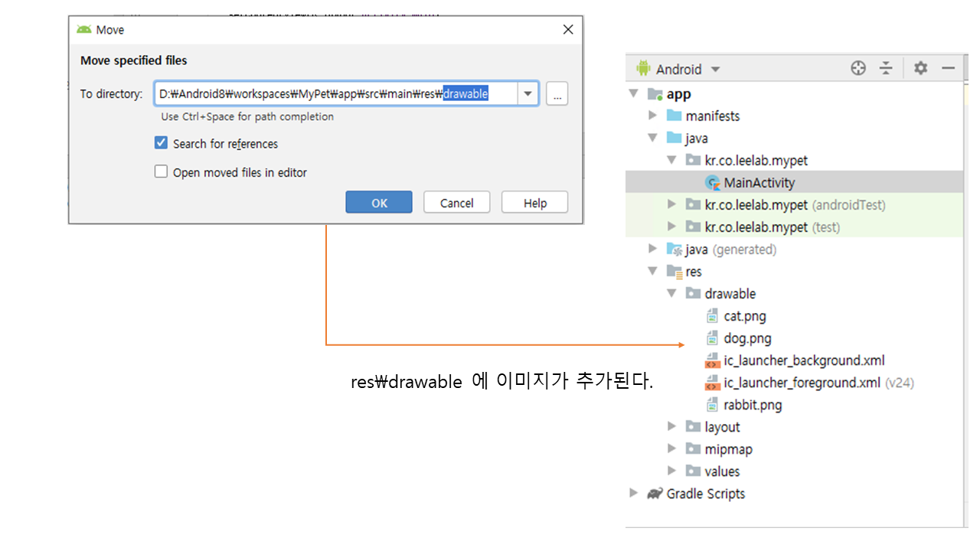The width and height of the screenshot is (980, 551).
Task: Click the ic_launcher_background.xml file icon
Action: tap(712, 361)
